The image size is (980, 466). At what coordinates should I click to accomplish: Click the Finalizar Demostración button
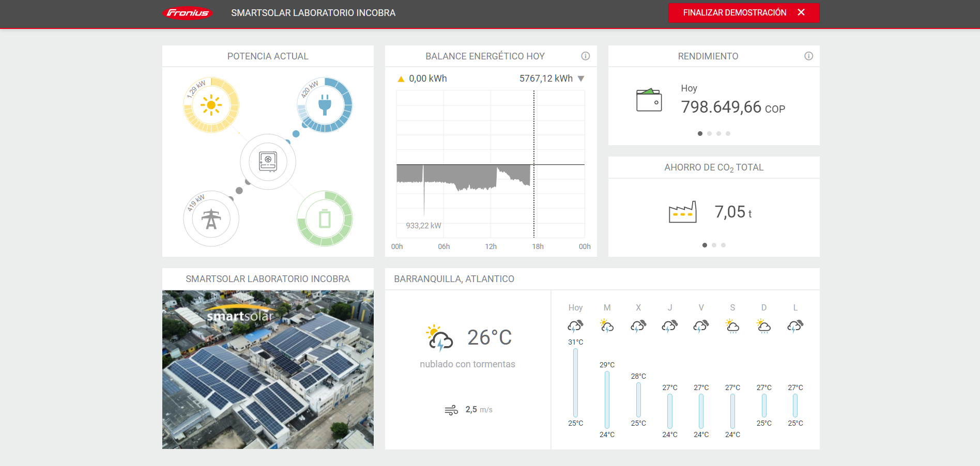(743, 12)
